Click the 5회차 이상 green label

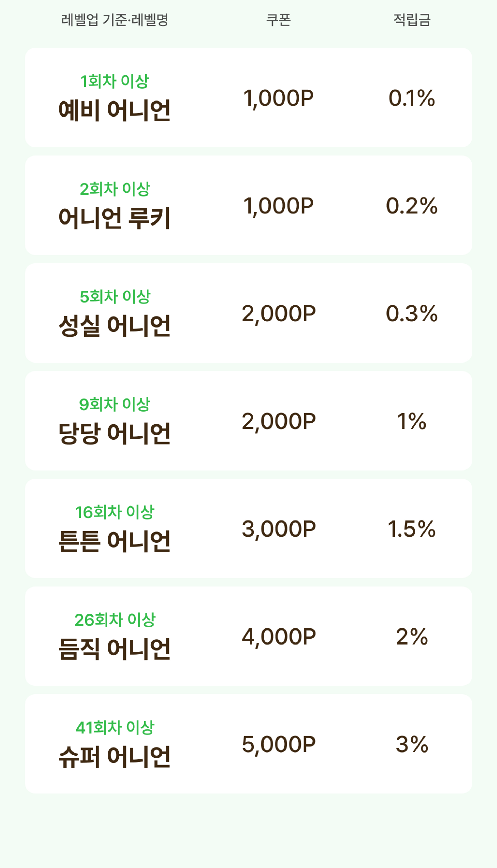[x=115, y=296]
